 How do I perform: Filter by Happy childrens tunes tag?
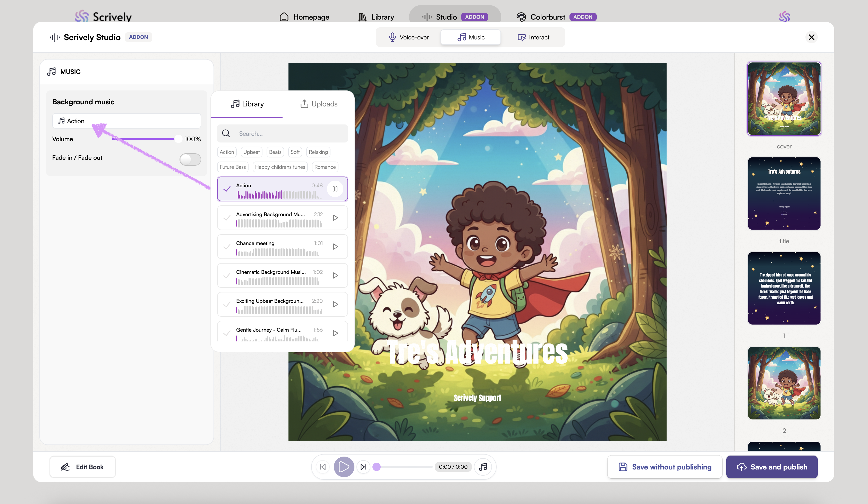click(x=280, y=167)
